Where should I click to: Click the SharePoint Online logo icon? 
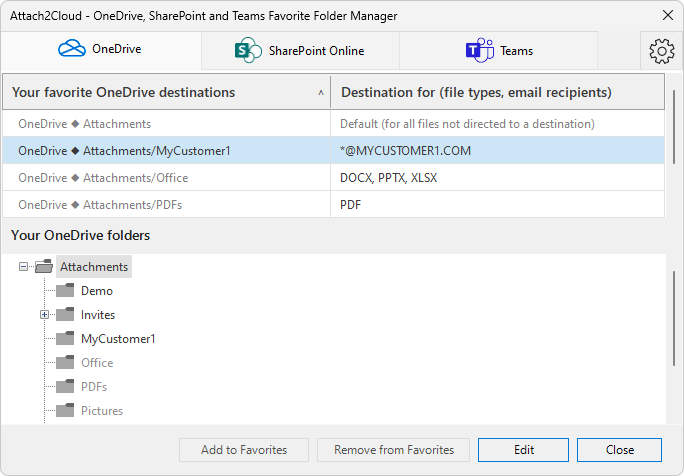coord(248,51)
